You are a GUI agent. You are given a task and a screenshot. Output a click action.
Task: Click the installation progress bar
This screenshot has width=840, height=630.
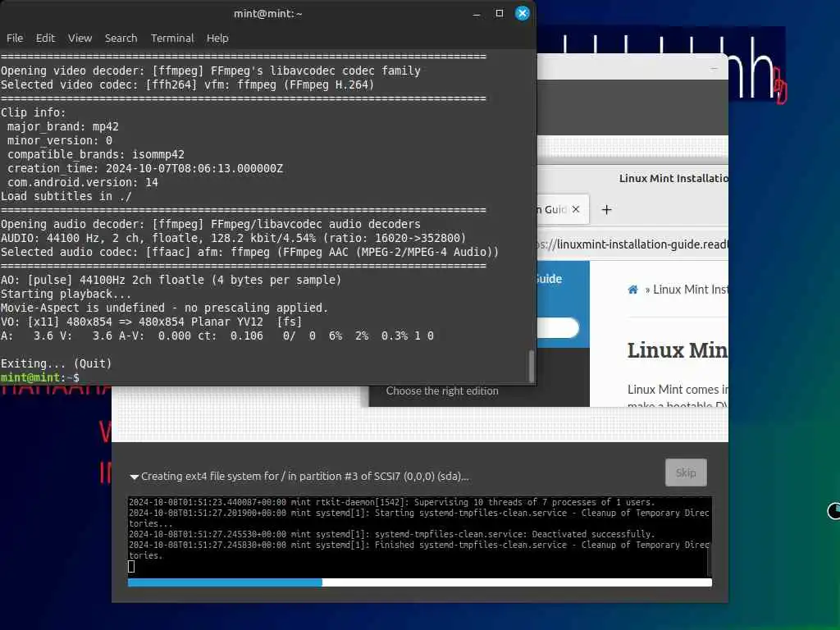click(419, 583)
